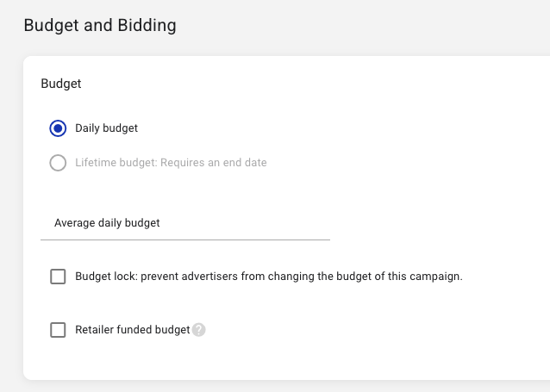Image resolution: width=550 pixels, height=392 pixels.
Task: Click the empty square left of Budget lock
Action: pos(58,277)
